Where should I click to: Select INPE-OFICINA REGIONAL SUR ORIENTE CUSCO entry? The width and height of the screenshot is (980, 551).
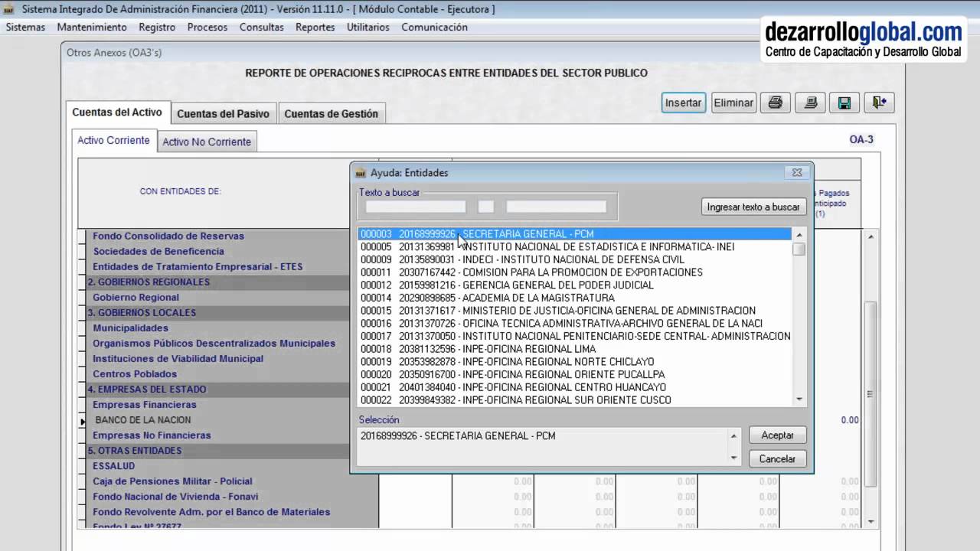pyautogui.click(x=574, y=399)
